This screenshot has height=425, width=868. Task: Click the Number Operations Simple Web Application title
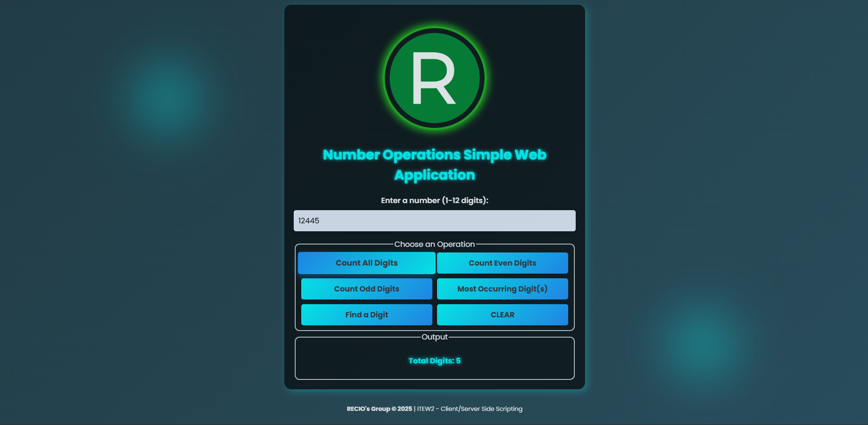435,165
